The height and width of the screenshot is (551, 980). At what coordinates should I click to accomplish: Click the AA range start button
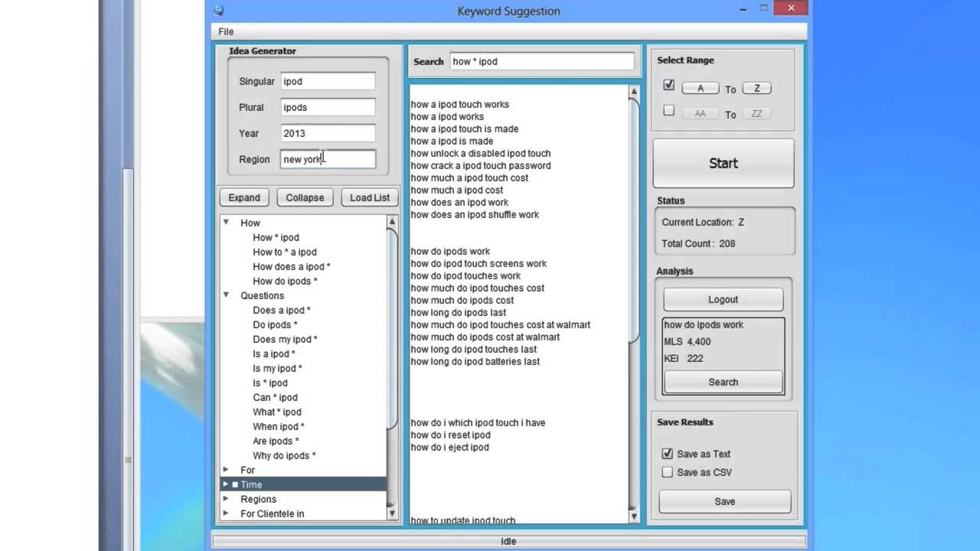point(700,113)
